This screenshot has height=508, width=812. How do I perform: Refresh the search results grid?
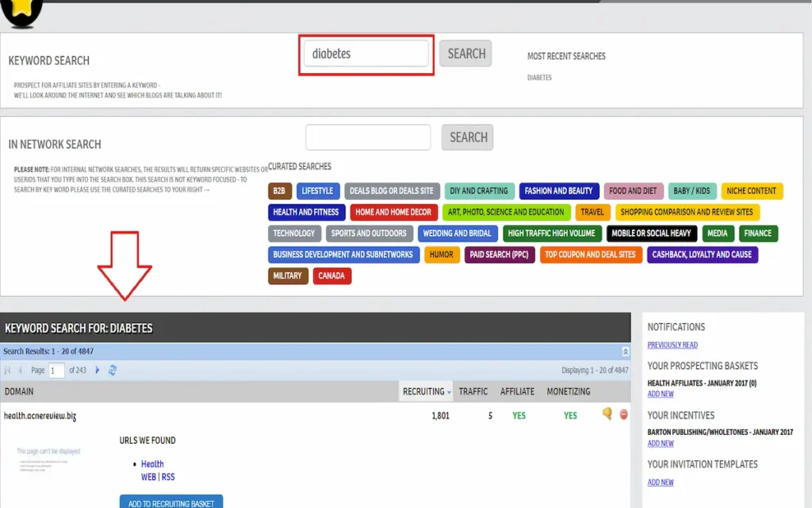pos(113,370)
